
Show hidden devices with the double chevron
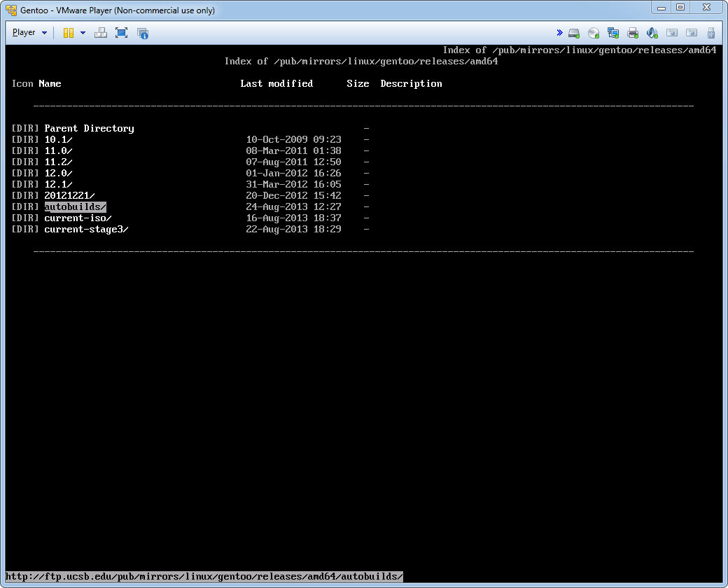559,32
